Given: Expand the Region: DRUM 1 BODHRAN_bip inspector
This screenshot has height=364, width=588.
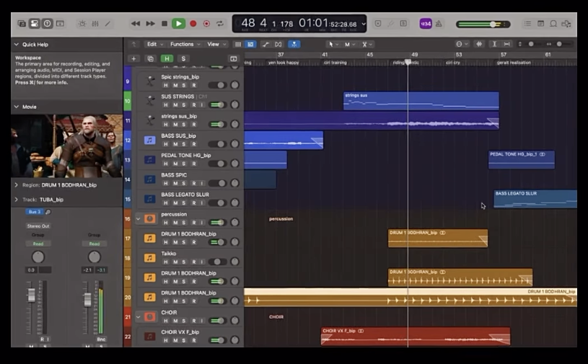Looking at the screenshot, I should pyautogui.click(x=17, y=185).
